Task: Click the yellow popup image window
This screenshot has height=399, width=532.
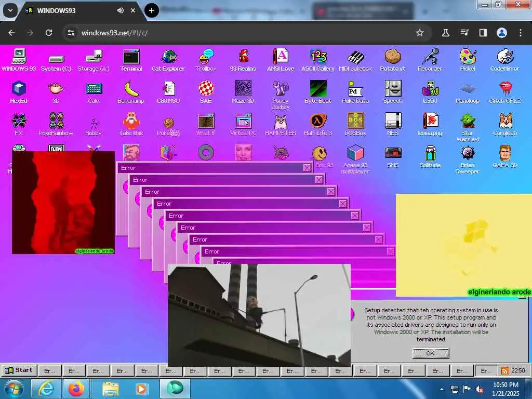Action: 464,245
